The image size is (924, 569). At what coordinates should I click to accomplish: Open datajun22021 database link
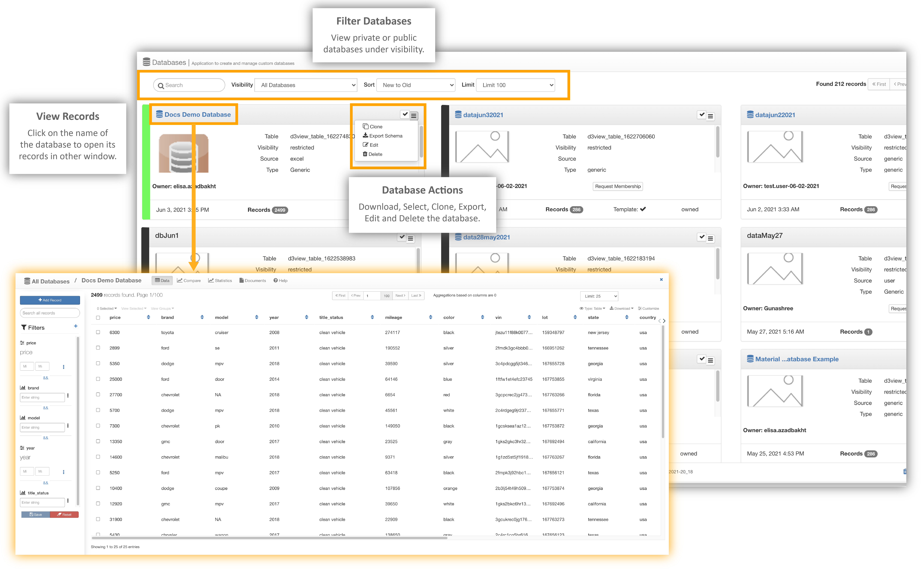(x=775, y=115)
